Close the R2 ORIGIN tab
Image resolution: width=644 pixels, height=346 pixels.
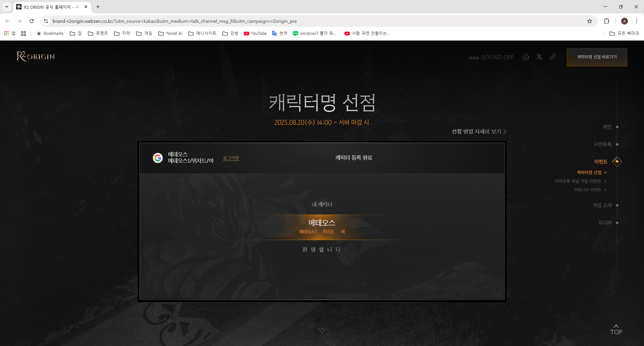[x=86, y=7]
